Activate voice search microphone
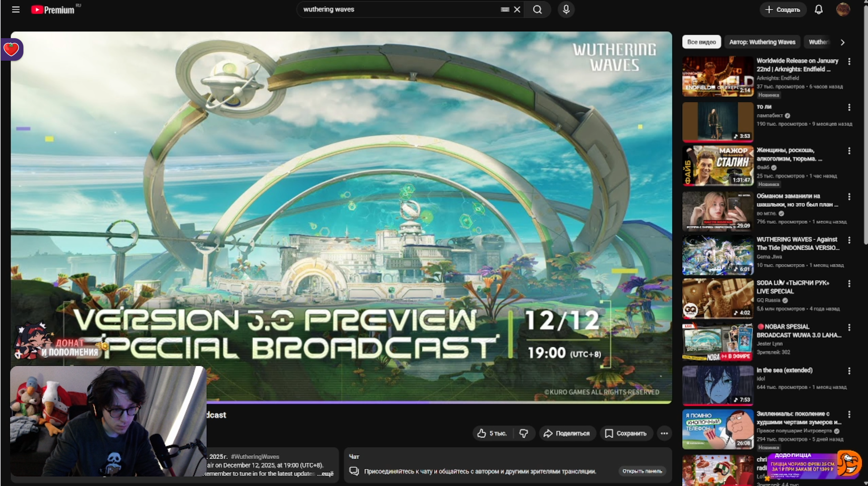868x486 pixels. tap(566, 9)
